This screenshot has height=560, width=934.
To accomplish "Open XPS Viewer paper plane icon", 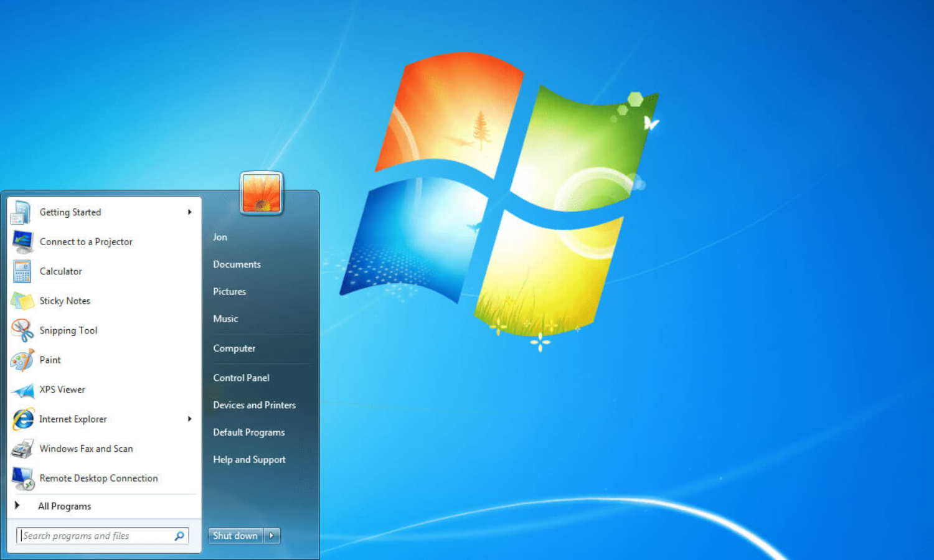I will pos(22,390).
